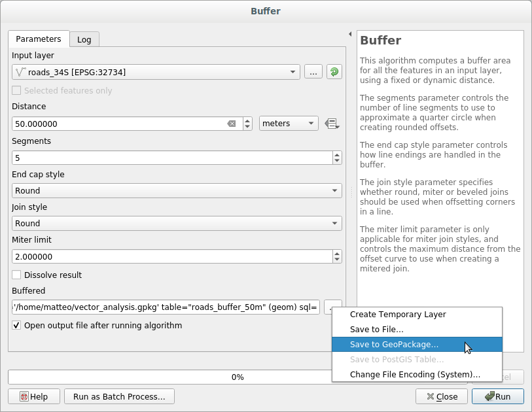Select Save to GeoPackage menu entry
Screen dimensions: 532x412
(x=394, y=344)
